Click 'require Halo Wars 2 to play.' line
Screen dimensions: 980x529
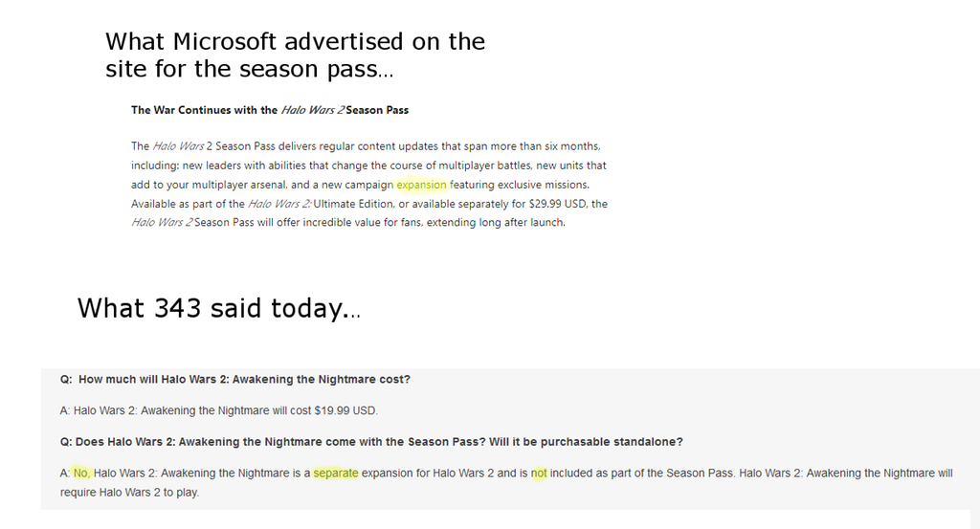(129, 492)
